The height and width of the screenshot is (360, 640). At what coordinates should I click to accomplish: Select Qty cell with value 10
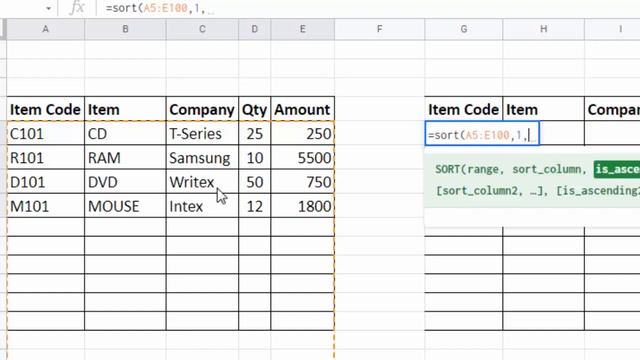(x=255, y=158)
